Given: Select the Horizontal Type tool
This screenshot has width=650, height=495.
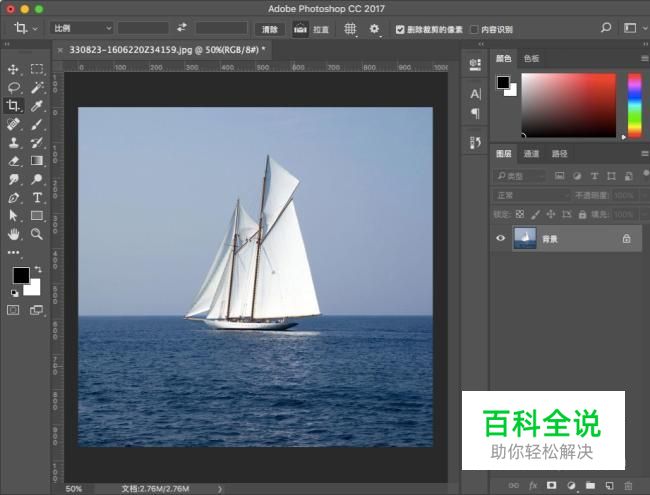Looking at the screenshot, I should click(x=37, y=198).
